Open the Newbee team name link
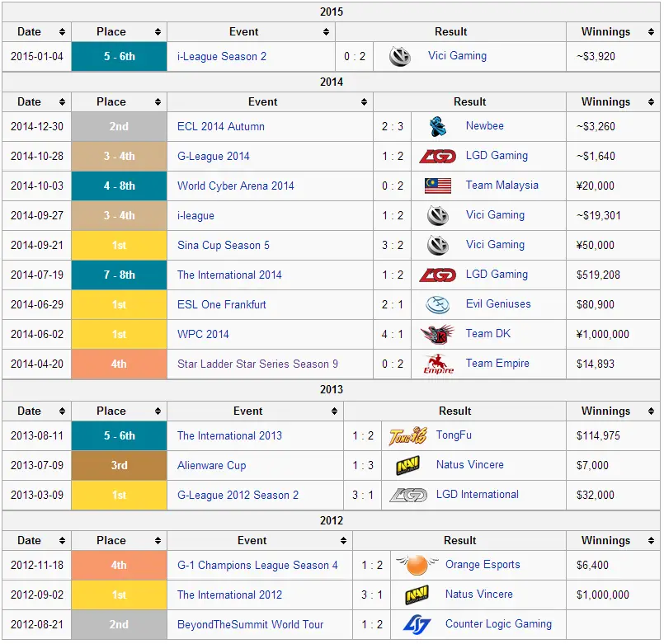This screenshot has width=664, height=644. click(484, 126)
